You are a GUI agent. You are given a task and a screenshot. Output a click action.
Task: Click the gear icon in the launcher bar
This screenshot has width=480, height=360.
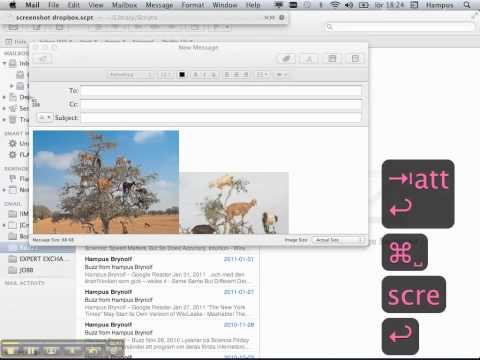click(x=282, y=18)
